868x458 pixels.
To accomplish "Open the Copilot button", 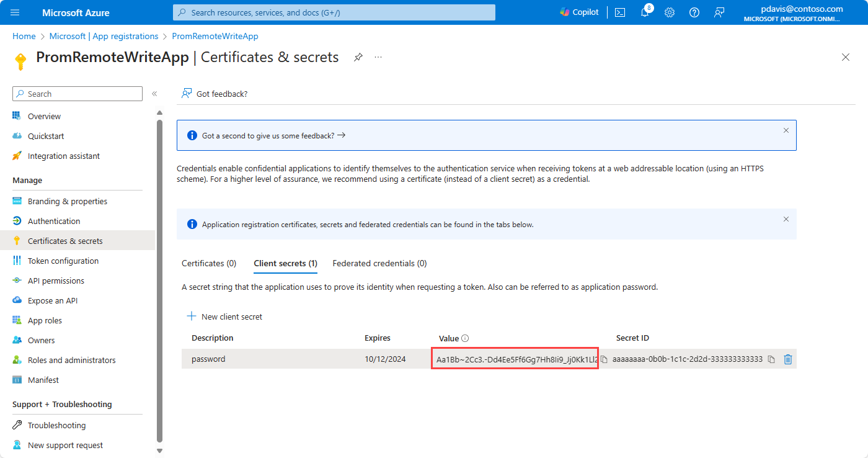I will pyautogui.click(x=579, y=12).
